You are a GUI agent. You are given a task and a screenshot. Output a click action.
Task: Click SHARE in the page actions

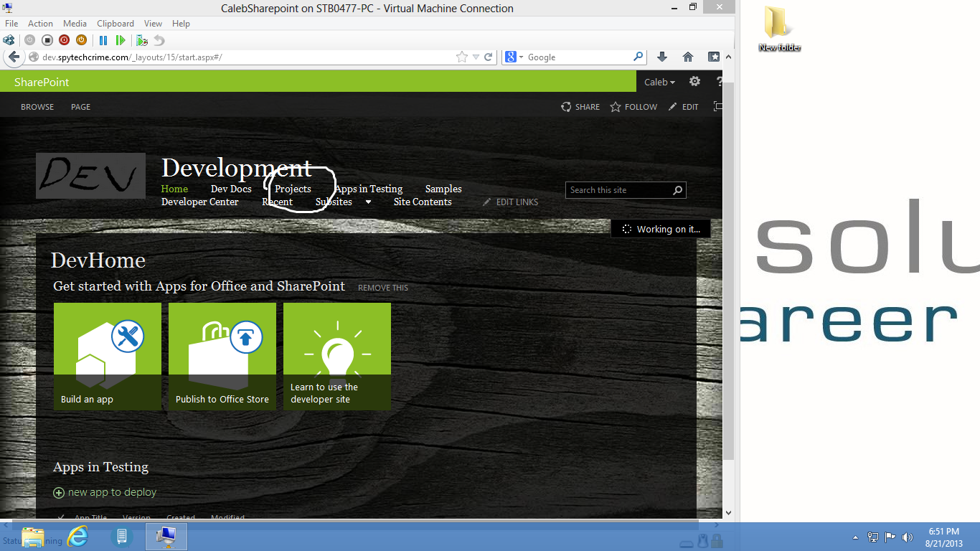pos(580,107)
